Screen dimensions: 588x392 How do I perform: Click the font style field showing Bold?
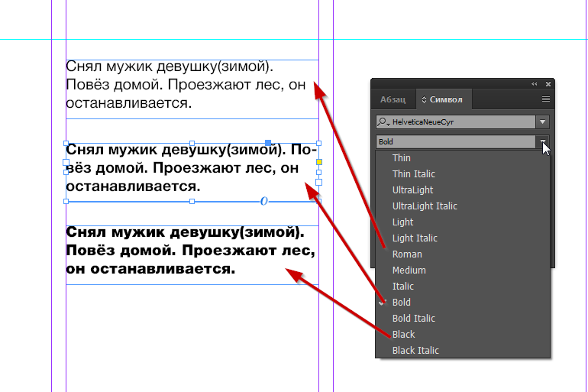point(455,141)
